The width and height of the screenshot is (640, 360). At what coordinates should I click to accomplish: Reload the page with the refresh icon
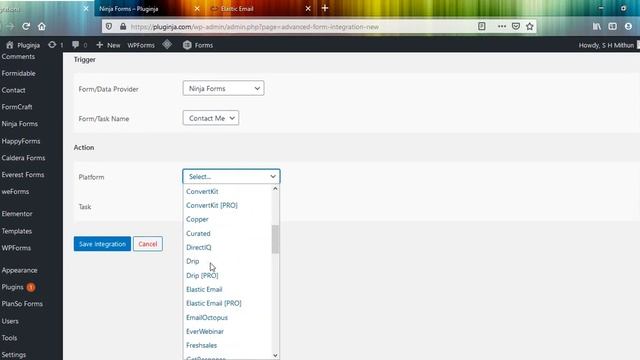tap(26, 27)
